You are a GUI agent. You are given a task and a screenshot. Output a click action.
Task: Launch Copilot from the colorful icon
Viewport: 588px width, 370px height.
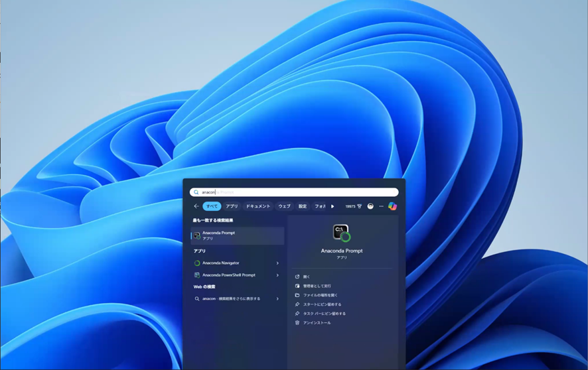tap(393, 206)
